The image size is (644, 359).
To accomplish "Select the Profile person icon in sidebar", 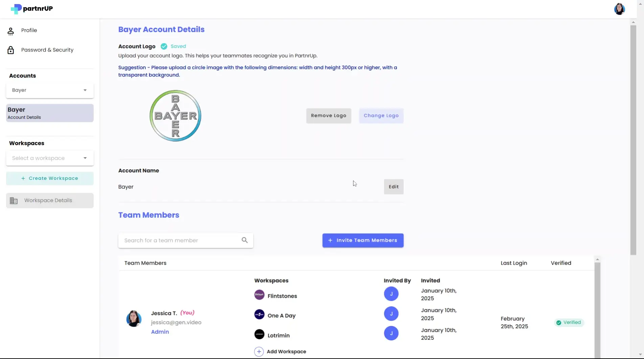I will point(10,30).
